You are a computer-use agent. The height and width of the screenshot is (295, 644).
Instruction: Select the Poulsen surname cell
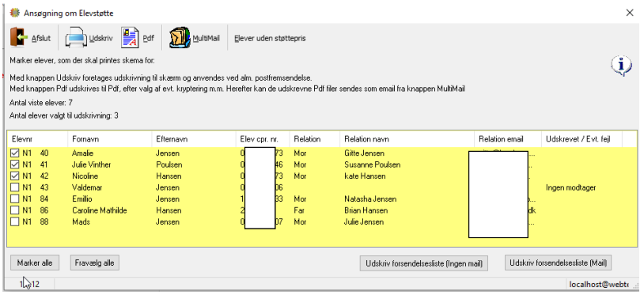tap(169, 165)
